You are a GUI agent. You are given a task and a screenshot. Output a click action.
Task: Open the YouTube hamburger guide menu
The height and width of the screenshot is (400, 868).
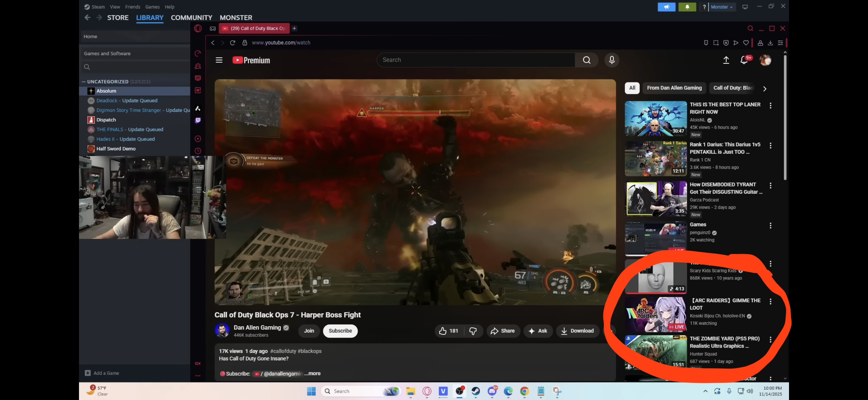(x=219, y=60)
